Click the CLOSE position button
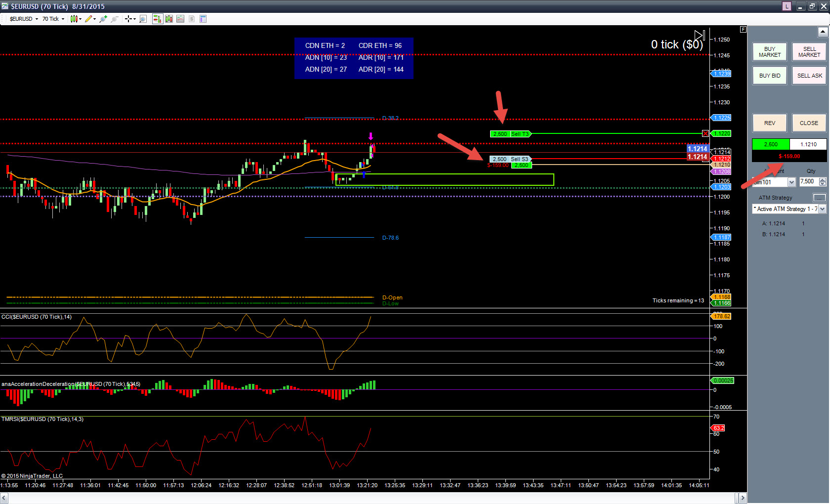 point(809,123)
